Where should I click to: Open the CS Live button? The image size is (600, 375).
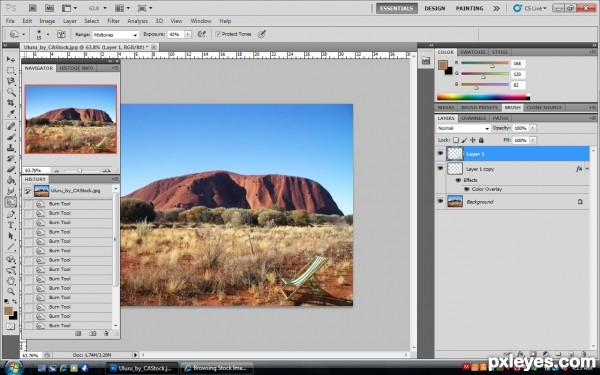[x=530, y=8]
